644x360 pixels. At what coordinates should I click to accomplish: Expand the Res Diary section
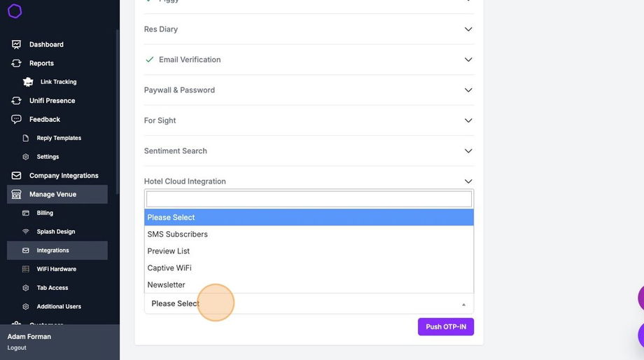468,29
